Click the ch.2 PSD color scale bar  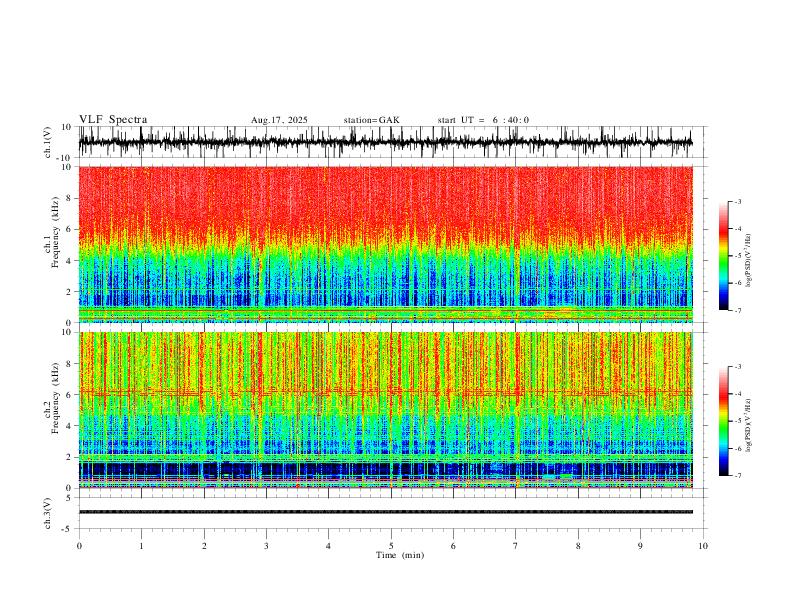724,421
